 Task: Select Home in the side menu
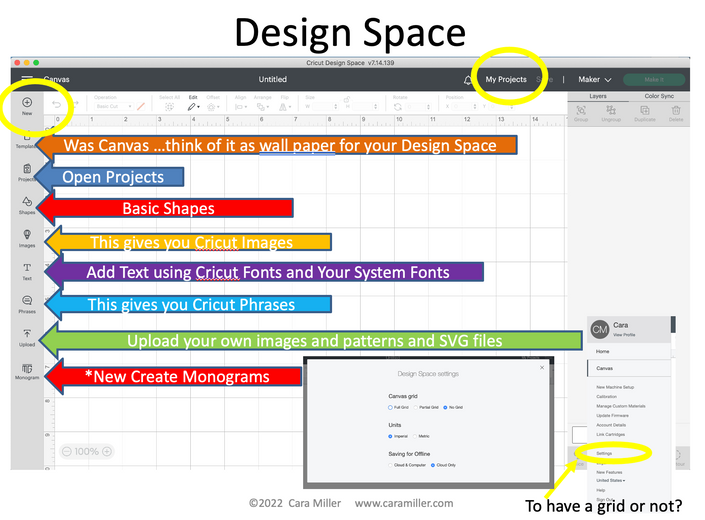point(602,351)
